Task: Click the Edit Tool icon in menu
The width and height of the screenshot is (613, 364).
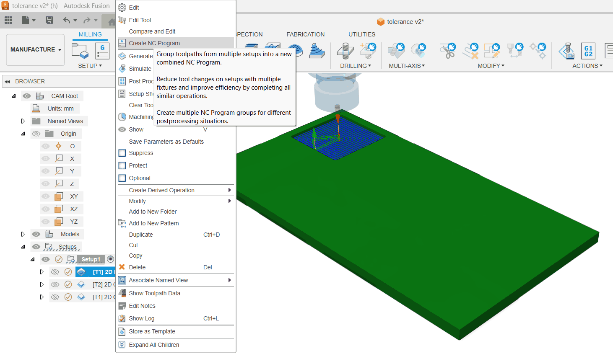Action: [122, 20]
